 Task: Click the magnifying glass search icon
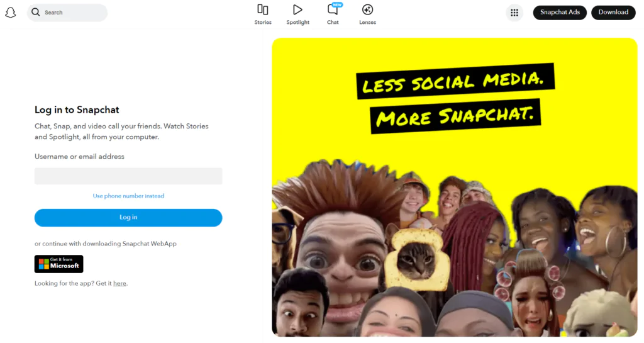coord(36,13)
